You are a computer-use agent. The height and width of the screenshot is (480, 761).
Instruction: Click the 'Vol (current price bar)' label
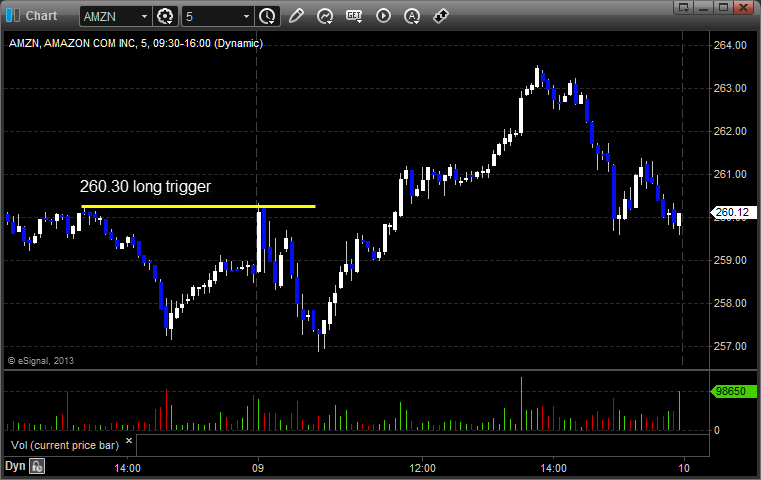65,445
